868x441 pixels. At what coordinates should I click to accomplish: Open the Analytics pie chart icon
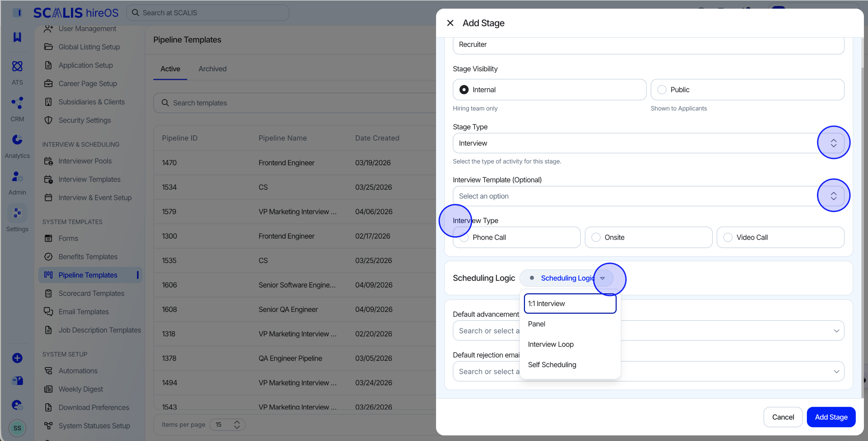[17, 140]
